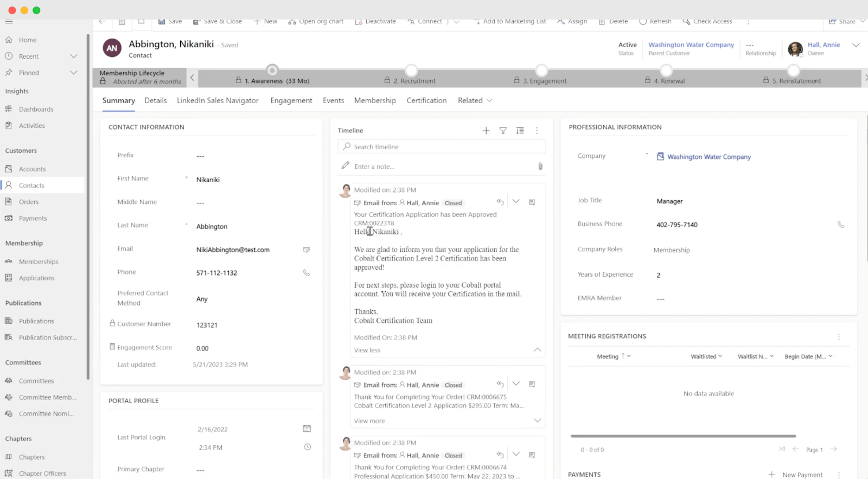Open Accounts in Customers section
Image resolution: width=868 pixels, height=479 pixels.
pos(32,169)
